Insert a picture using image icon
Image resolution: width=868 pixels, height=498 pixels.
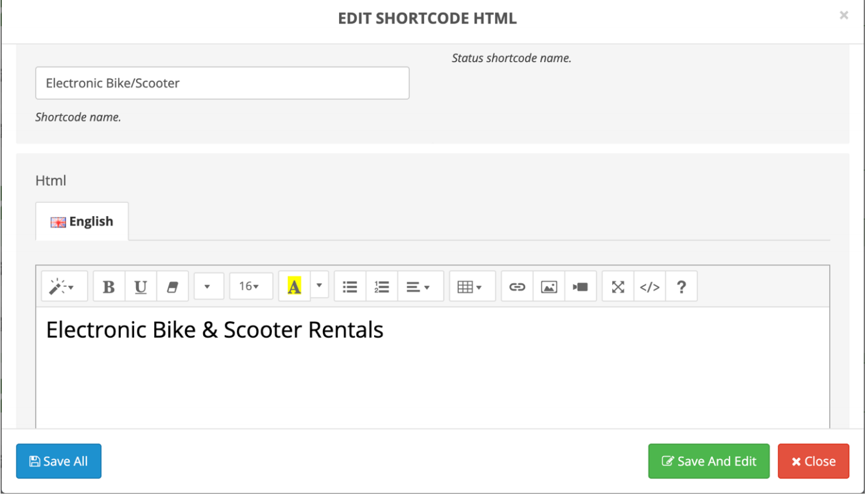pos(549,287)
